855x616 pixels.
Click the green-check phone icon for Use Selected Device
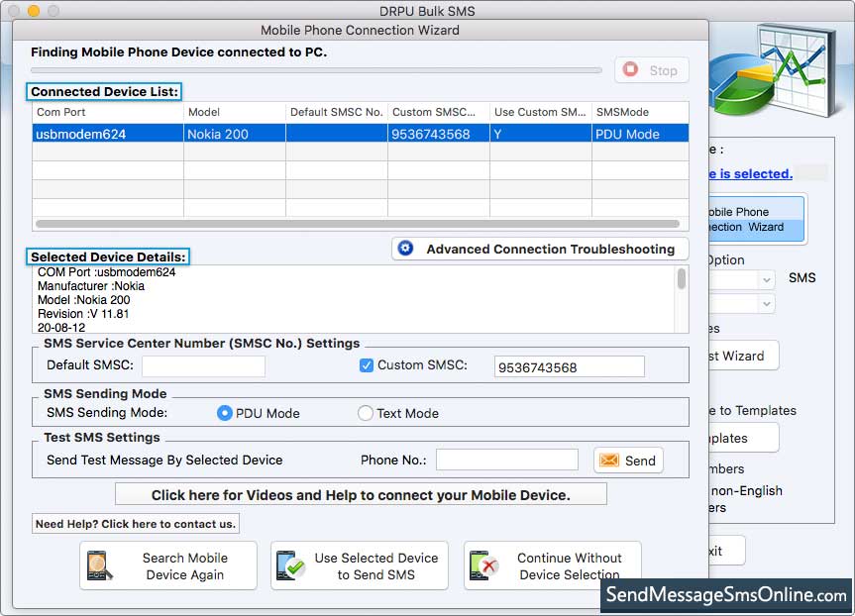290,565
